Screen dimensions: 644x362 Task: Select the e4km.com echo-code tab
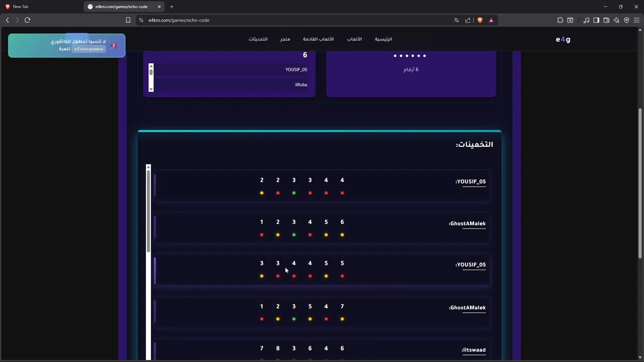click(124, 7)
